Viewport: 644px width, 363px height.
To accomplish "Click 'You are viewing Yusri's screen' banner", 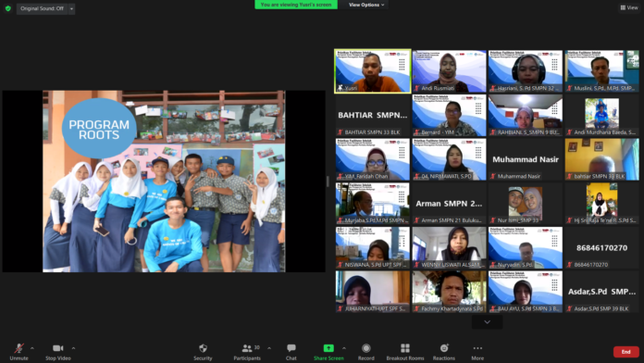I will (296, 5).
